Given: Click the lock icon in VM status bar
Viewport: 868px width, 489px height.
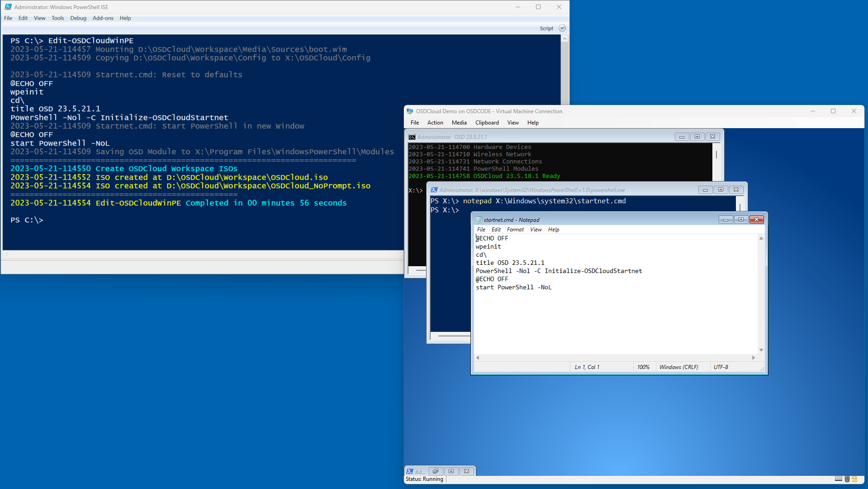Looking at the screenshot, I should pyautogui.click(x=854, y=479).
